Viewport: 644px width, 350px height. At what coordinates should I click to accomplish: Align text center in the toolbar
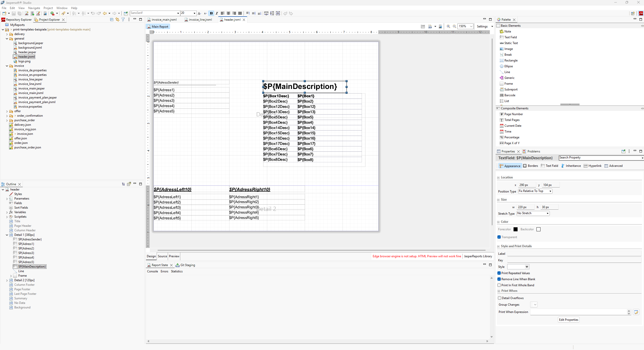click(228, 13)
